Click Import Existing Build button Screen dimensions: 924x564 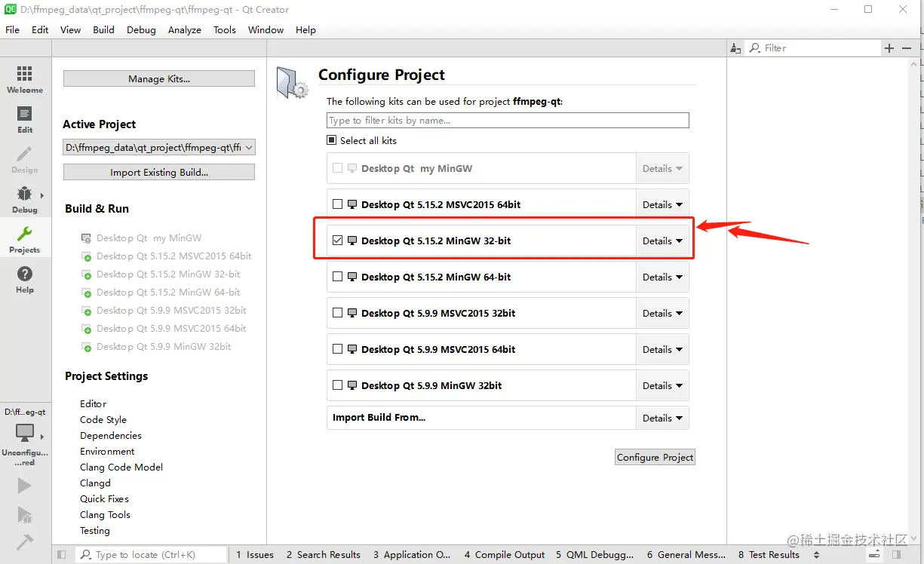pyautogui.click(x=159, y=172)
